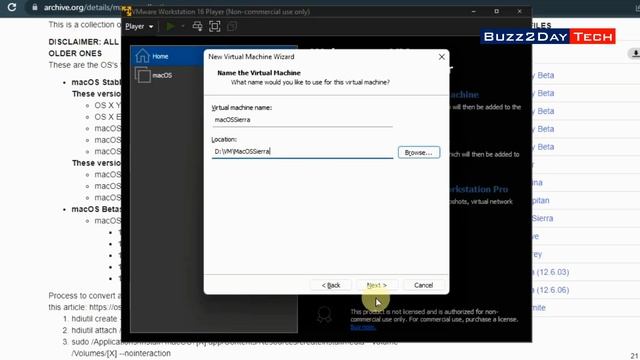The width and height of the screenshot is (640, 360).
Task: Open the Player dropdown menu
Action: coord(139,27)
